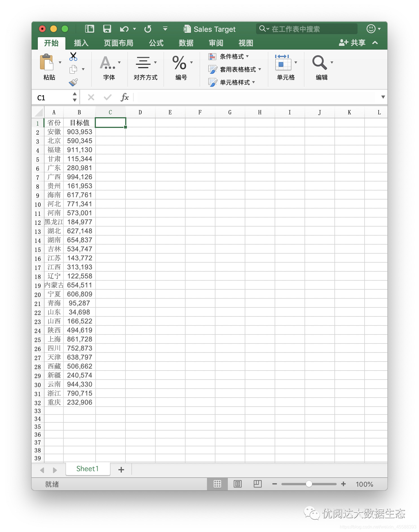Click the Editing (编辑) magnifier icon
The width and height of the screenshot is (419, 532).
319,62
